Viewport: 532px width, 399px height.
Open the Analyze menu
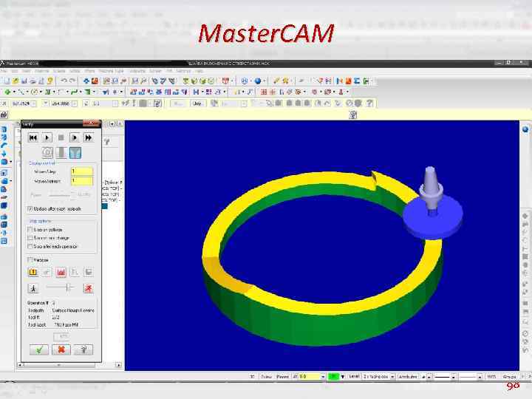(x=41, y=71)
